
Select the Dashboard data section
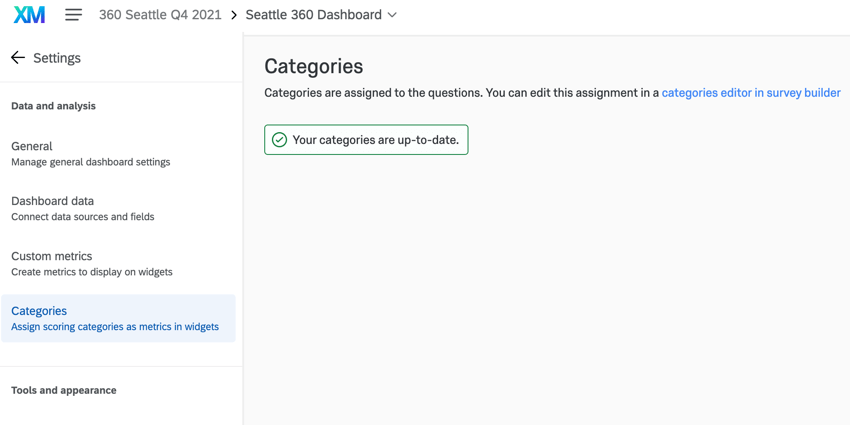52,201
